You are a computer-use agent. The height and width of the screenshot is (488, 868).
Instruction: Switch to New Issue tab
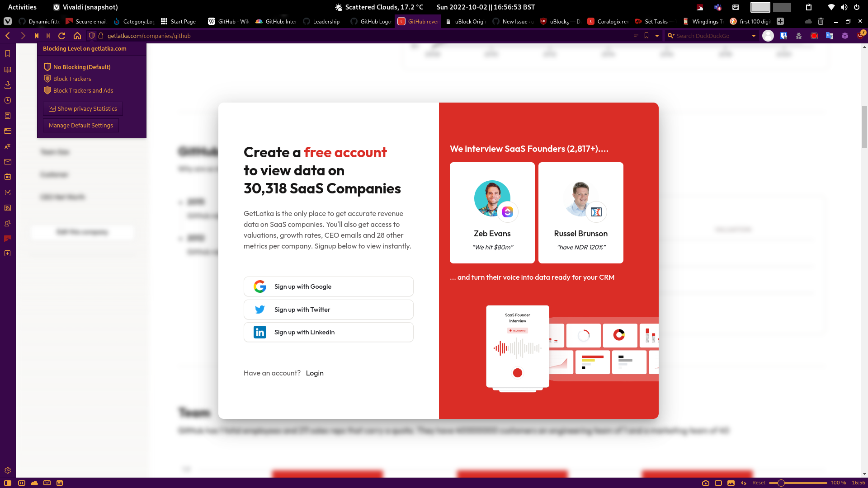click(513, 21)
